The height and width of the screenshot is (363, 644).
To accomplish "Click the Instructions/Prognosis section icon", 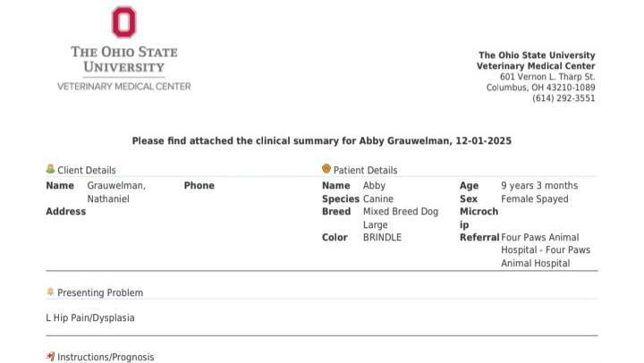I will (50, 357).
